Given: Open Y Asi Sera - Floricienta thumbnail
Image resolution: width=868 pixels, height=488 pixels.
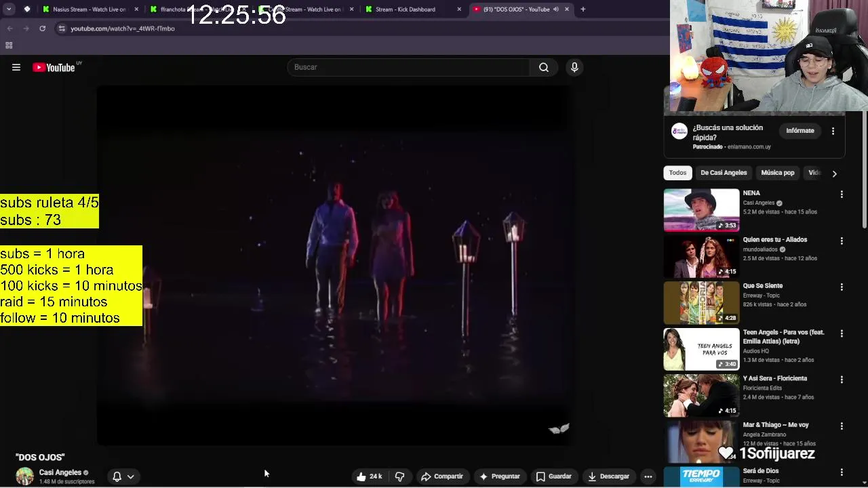Looking at the screenshot, I should [x=701, y=395].
